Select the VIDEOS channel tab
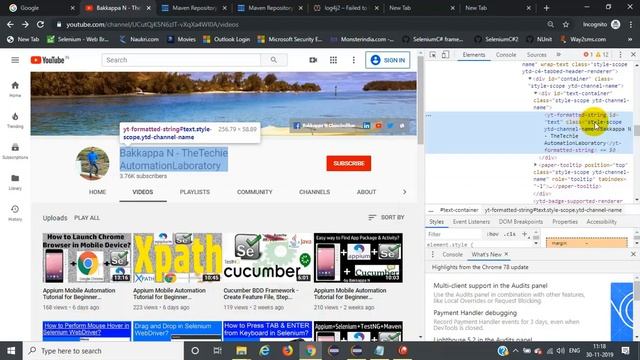The height and width of the screenshot is (360, 640). 143,192
